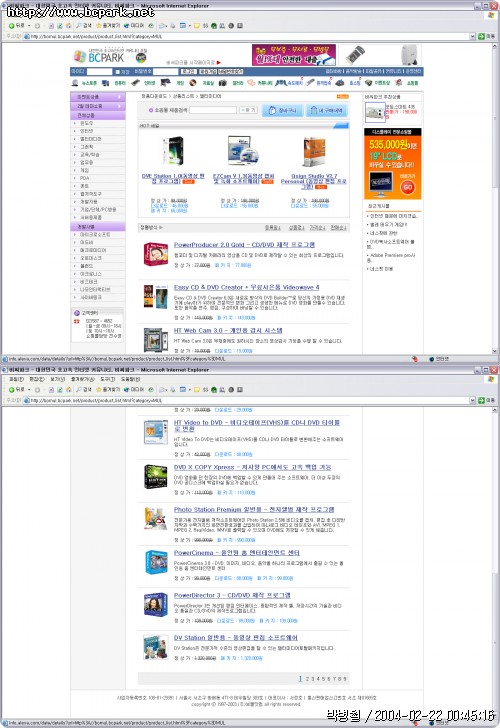500x728 pixels.
Task: Expand the first purple sidebar header arrow
Action: pos(119,97)
